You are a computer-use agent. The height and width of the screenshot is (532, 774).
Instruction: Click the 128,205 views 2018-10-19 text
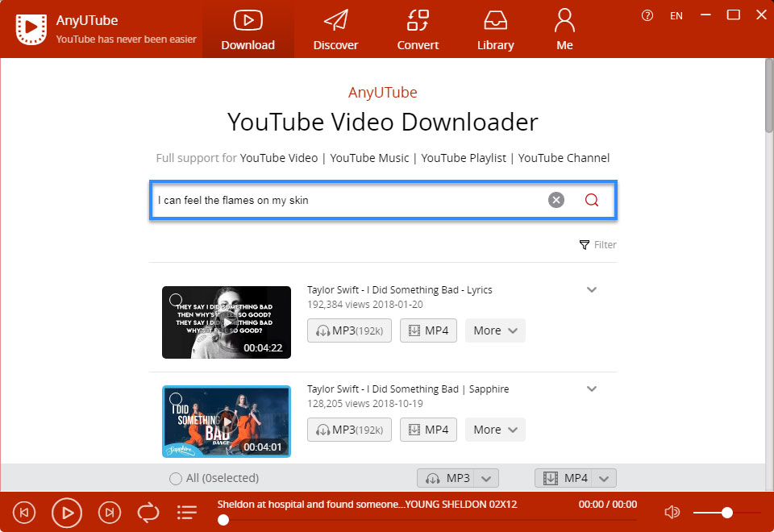pyautogui.click(x=364, y=404)
